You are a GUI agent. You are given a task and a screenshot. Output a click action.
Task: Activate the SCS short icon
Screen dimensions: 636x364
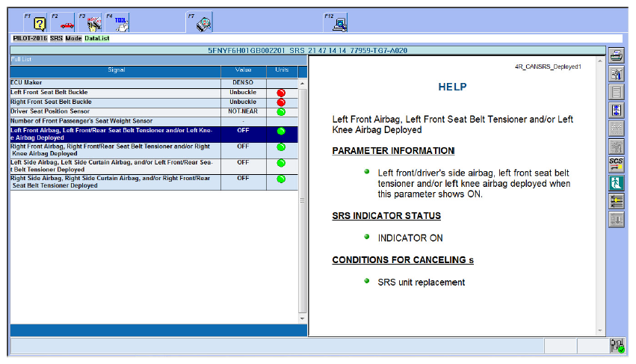(x=616, y=164)
